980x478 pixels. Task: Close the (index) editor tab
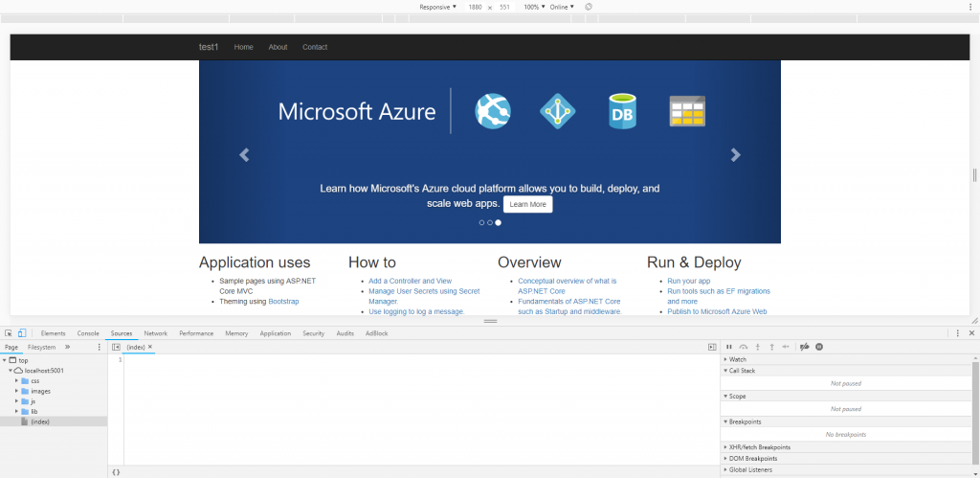pyautogui.click(x=150, y=347)
